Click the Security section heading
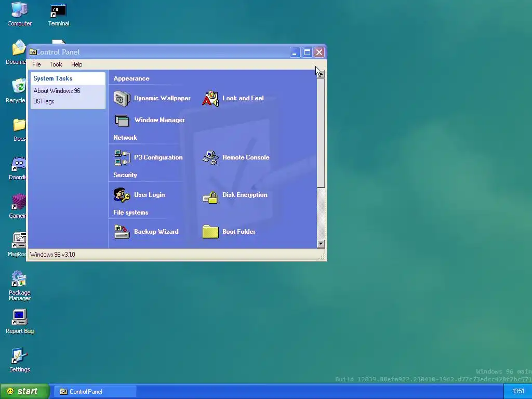The width and height of the screenshot is (532, 399). 125,175
